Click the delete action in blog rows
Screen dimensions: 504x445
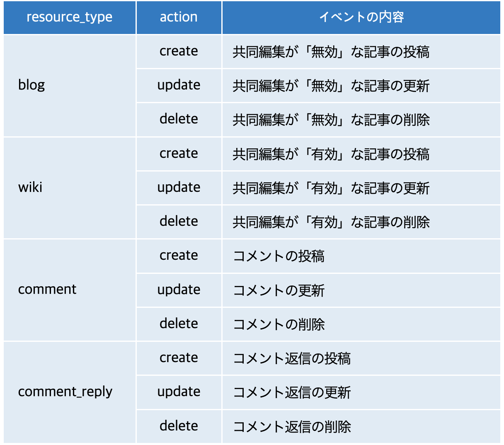tap(179, 119)
